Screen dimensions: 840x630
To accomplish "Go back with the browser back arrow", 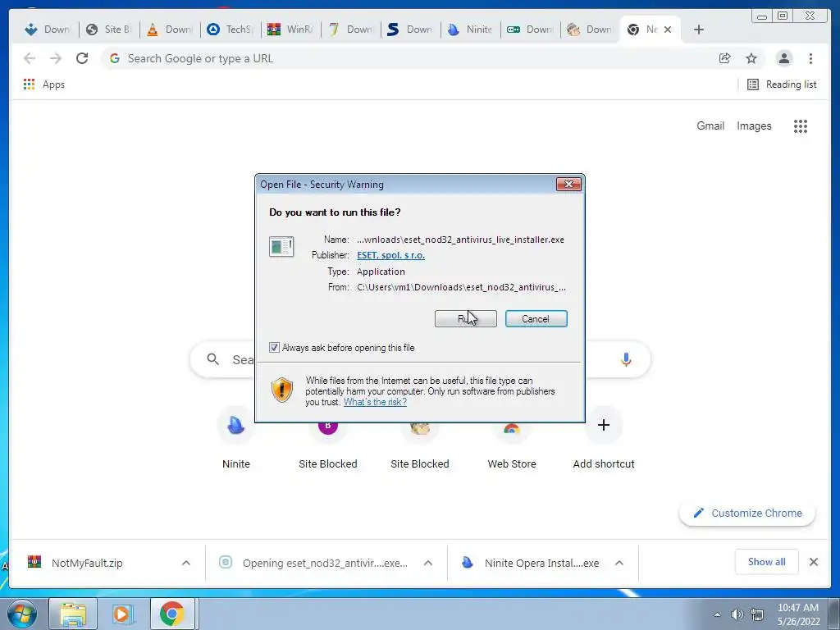I will pyautogui.click(x=30, y=58).
